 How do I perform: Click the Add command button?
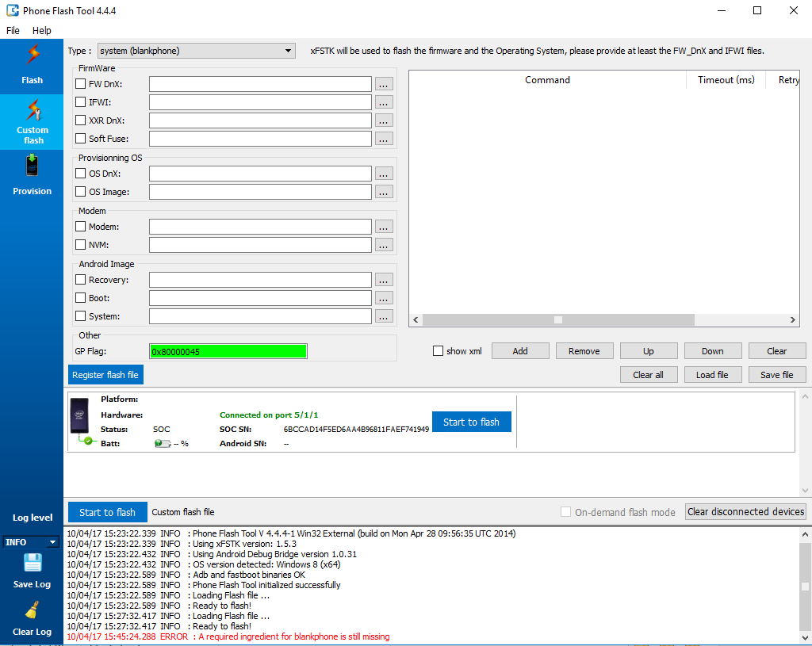pos(520,351)
